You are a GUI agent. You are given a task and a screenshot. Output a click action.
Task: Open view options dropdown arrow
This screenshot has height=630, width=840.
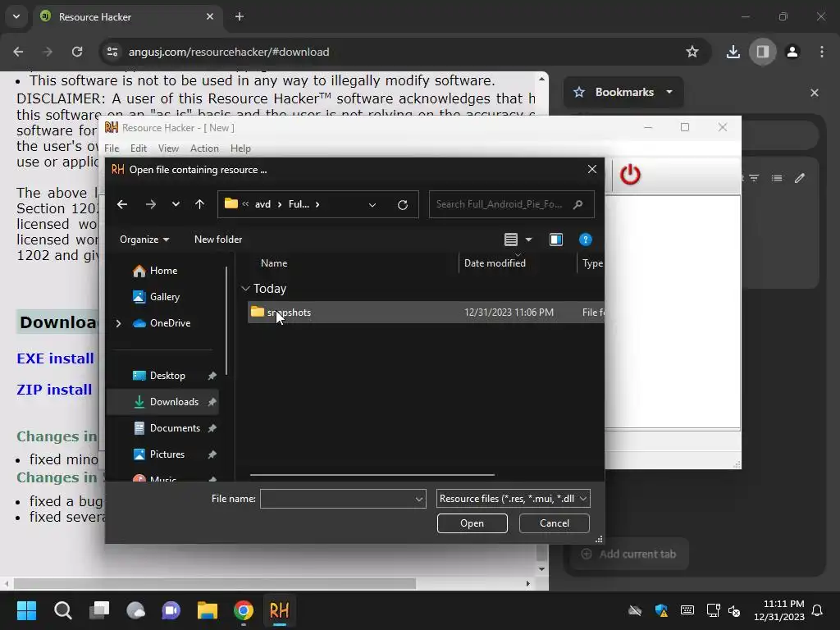click(x=529, y=240)
